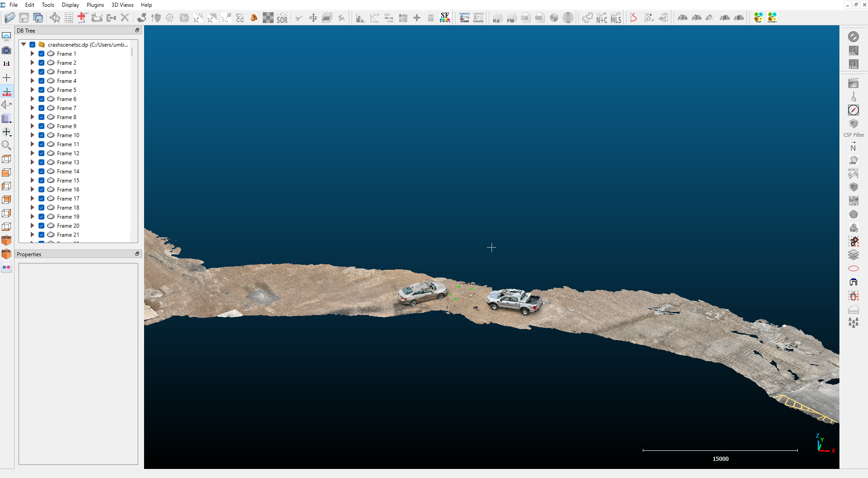Expand the Frame 21 tree node
This screenshot has width=868, height=478.
click(x=32, y=234)
